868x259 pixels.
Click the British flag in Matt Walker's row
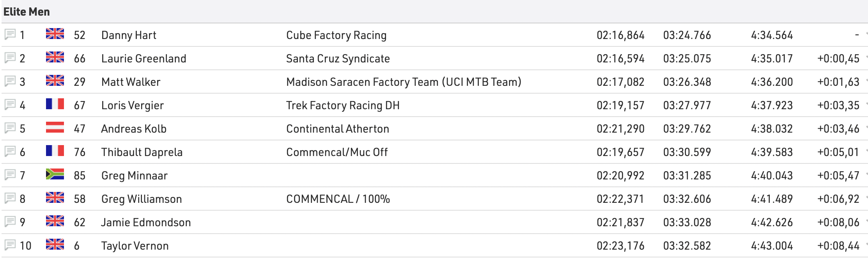(55, 81)
